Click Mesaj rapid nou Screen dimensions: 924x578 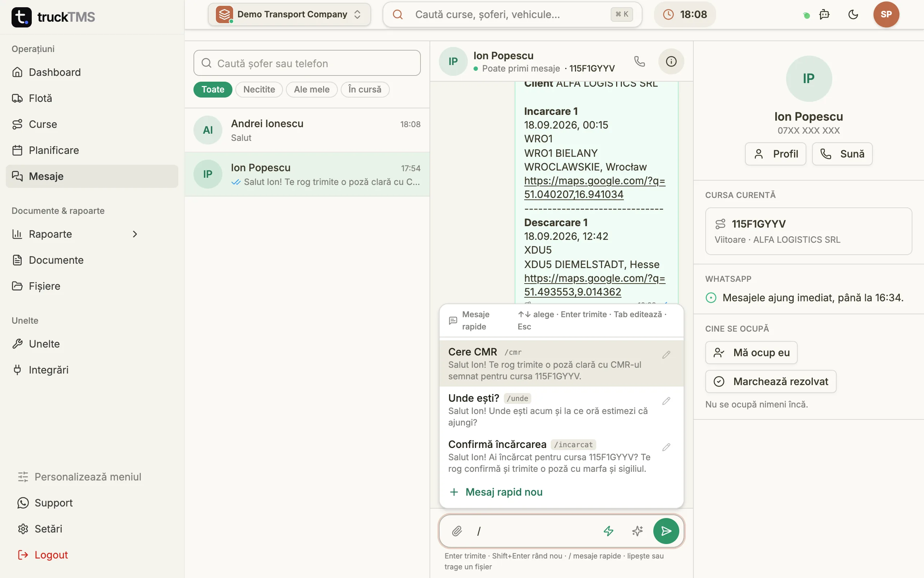(496, 492)
